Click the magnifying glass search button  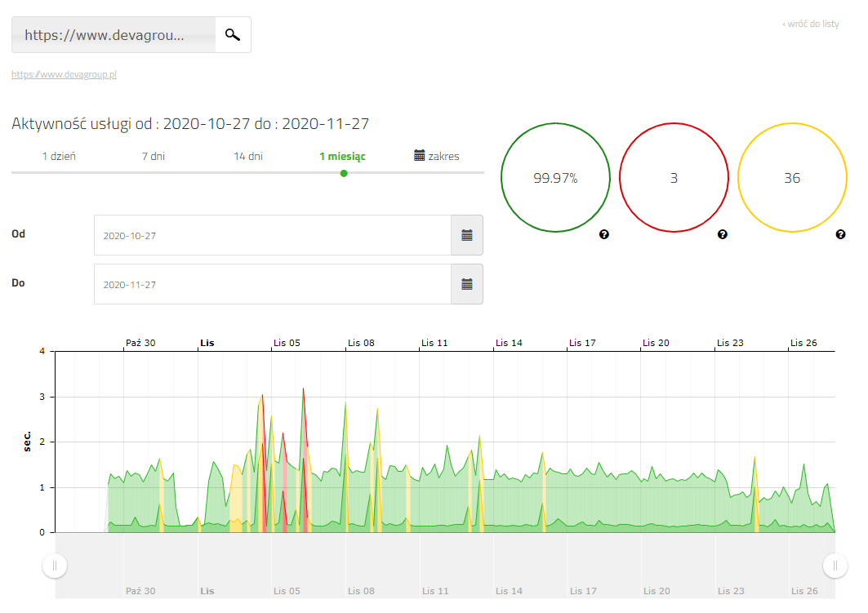coord(233,35)
